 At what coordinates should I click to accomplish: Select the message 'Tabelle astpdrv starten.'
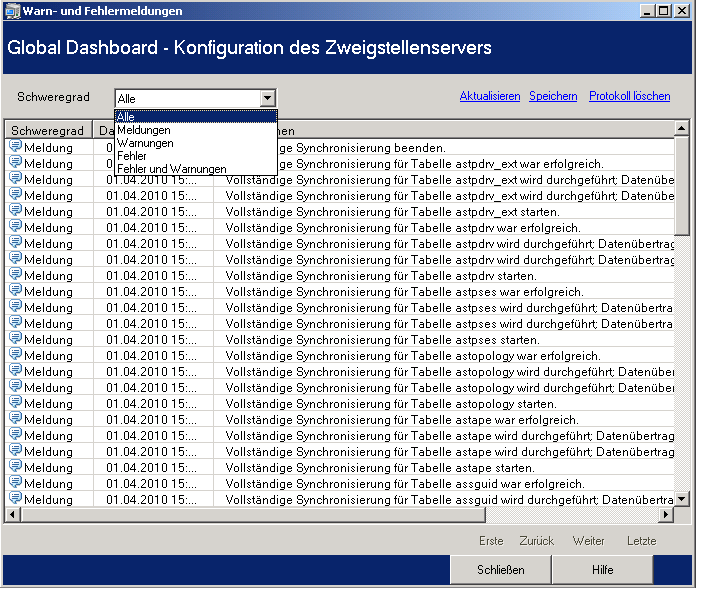point(381,275)
